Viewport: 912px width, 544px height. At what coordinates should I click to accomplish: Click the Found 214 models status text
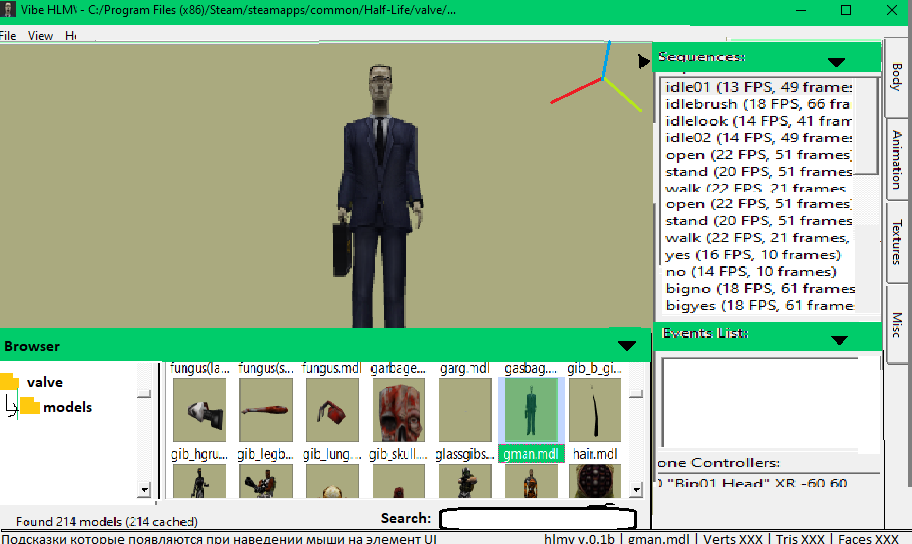pyautogui.click(x=106, y=521)
